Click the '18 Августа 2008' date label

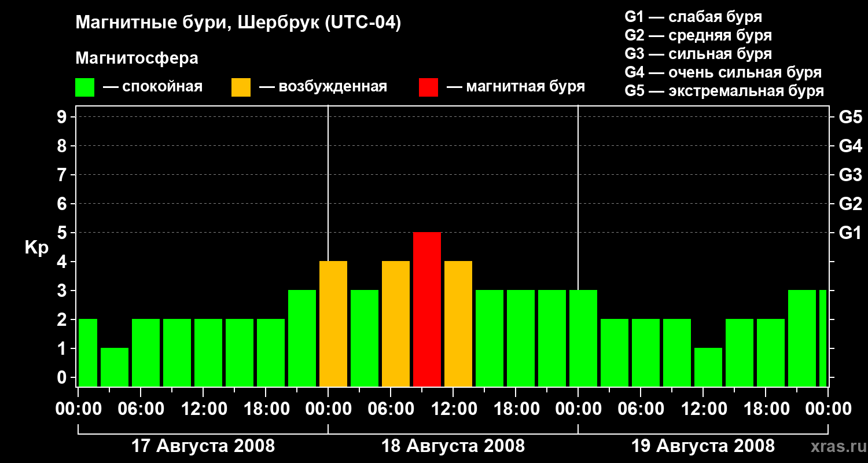(453, 446)
